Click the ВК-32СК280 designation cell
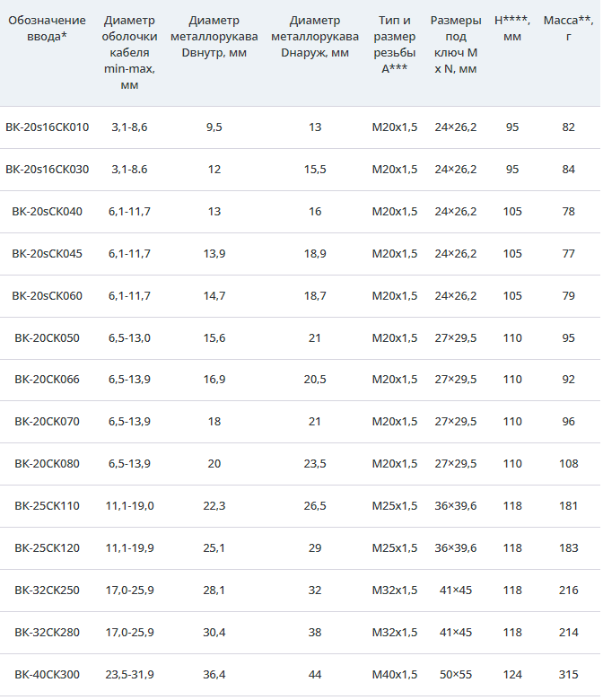This screenshot has height=700, width=603. coord(47,633)
